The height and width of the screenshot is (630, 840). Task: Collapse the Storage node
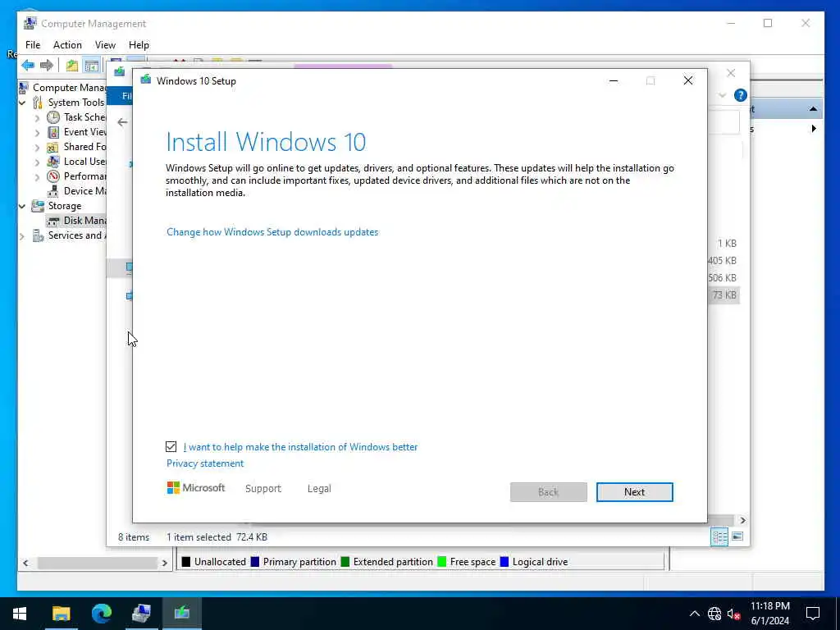[22, 206]
